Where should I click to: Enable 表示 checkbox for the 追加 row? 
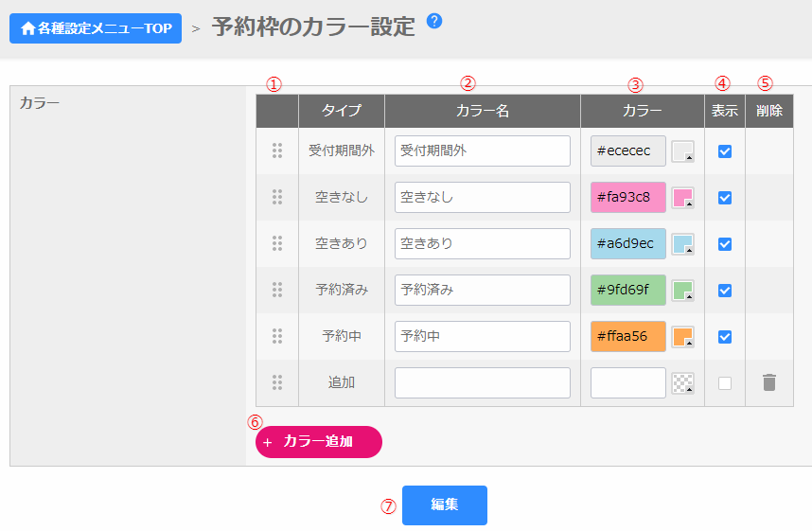click(725, 383)
